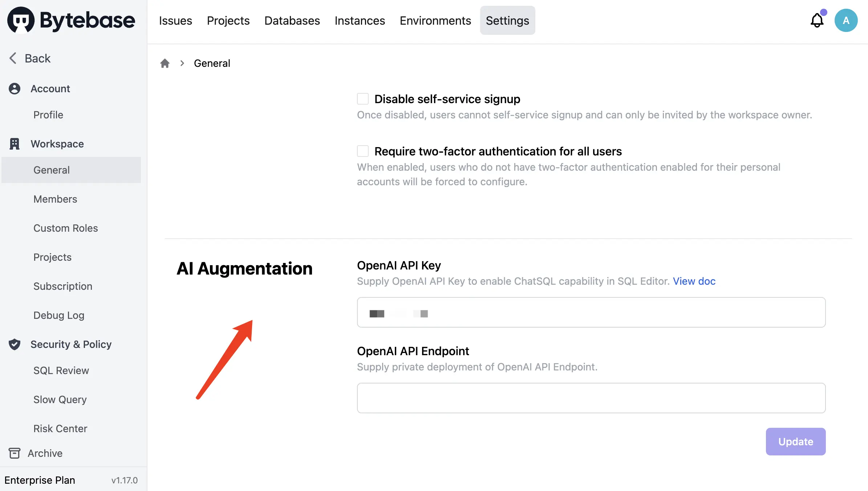Switch to the Environments tab
Image resolution: width=868 pixels, height=491 pixels.
click(x=435, y=20)
